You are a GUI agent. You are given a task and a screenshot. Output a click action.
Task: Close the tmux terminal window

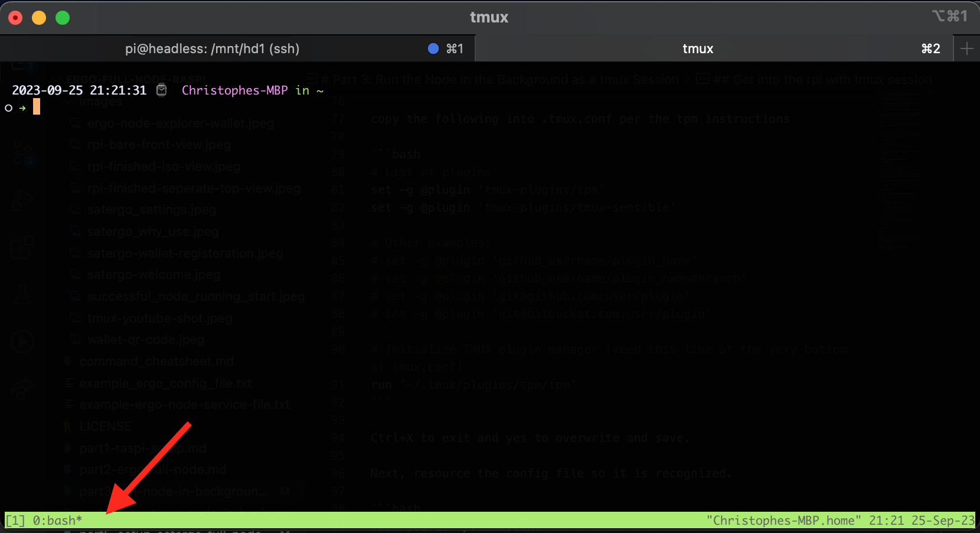click(x=15, y=18)
